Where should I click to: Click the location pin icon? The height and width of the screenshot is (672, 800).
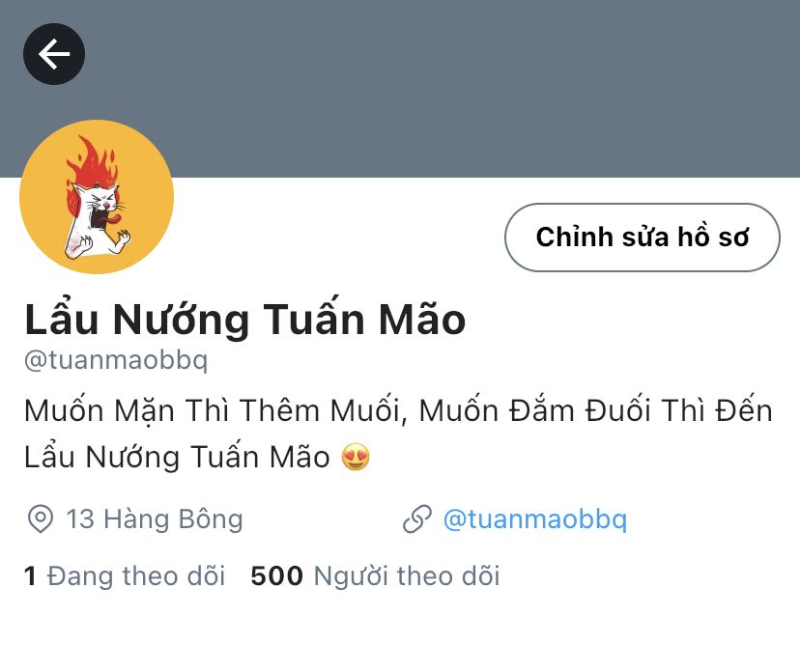click(x=41, y=519)
